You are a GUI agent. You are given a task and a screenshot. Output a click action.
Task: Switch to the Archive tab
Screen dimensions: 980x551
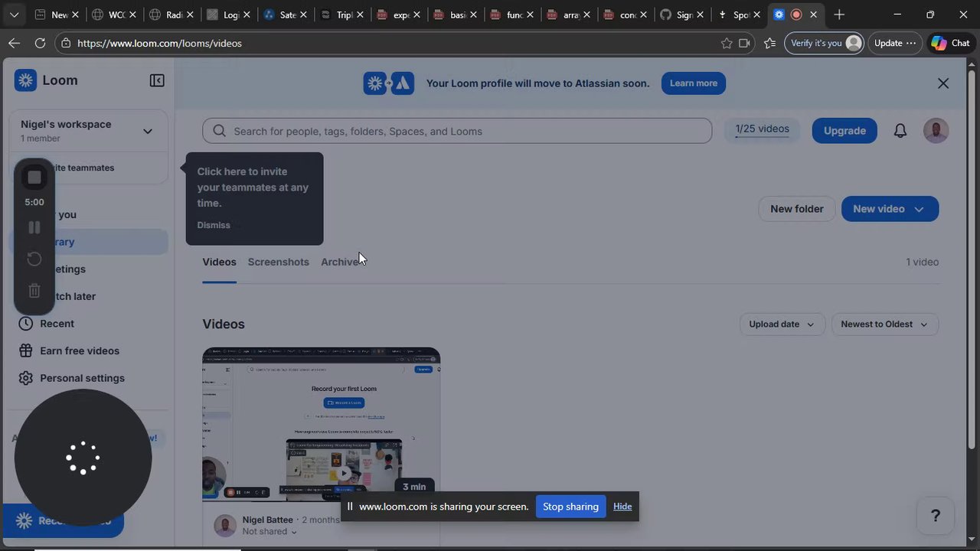[x=341, y=262]
